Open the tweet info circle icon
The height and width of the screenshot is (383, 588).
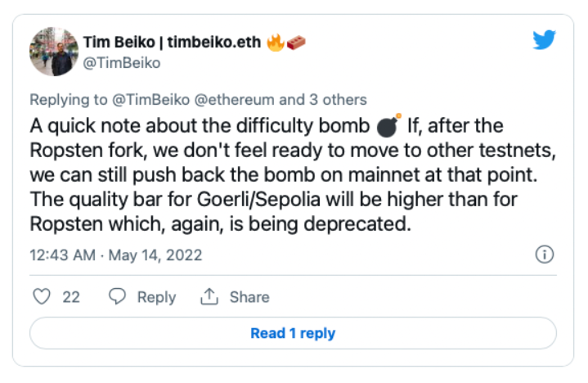click(544, 255)
